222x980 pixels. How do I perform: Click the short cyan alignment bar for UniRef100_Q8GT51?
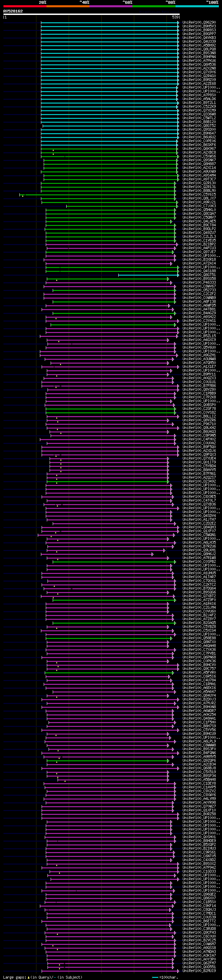[149, 275]
